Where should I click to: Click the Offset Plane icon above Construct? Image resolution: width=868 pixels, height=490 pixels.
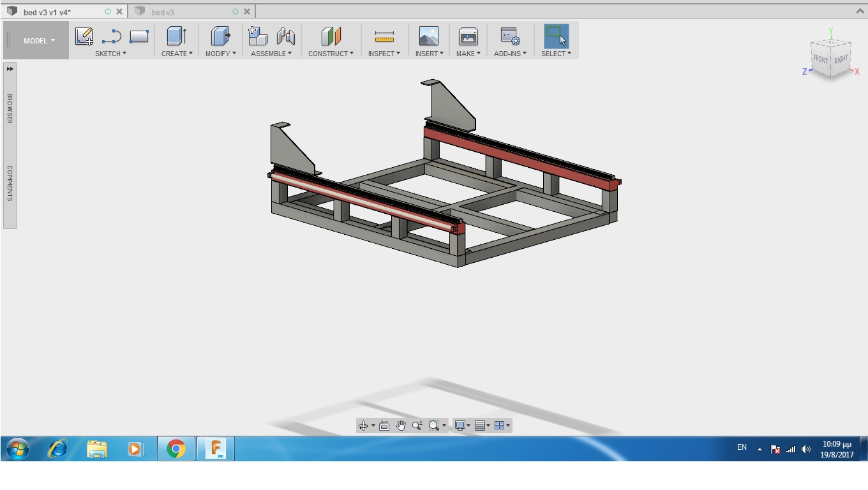tap(331, 36)
